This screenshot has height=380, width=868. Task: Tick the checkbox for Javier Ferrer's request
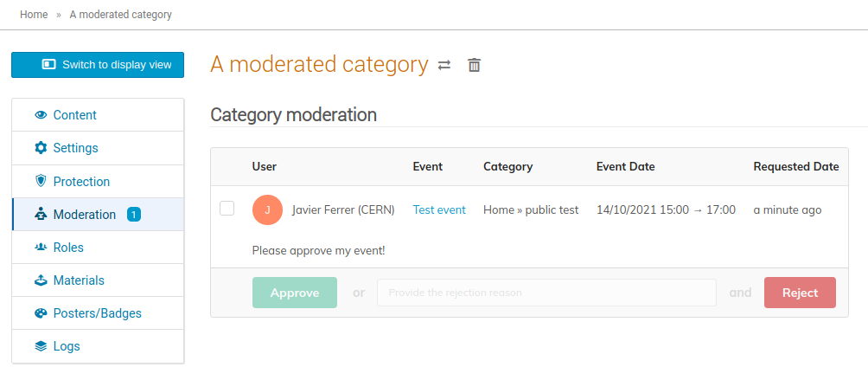(227, 209)
